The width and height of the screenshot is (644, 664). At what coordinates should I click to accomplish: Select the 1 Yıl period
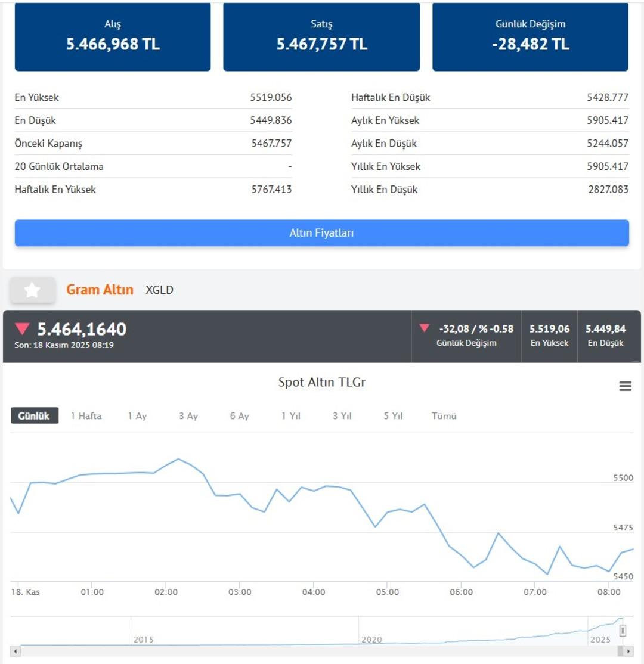click(290, 416)
